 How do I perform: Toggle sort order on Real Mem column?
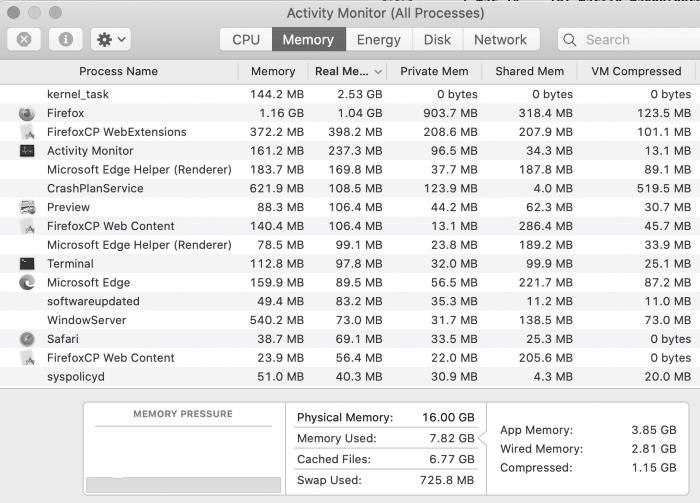click(x=348, y=72)
